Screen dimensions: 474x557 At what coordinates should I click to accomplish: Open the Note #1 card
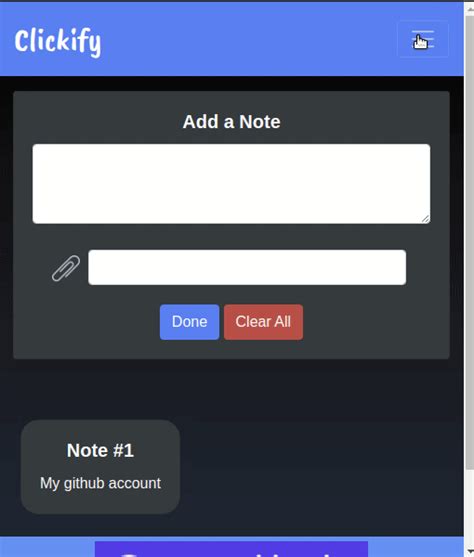coord(101,466)
